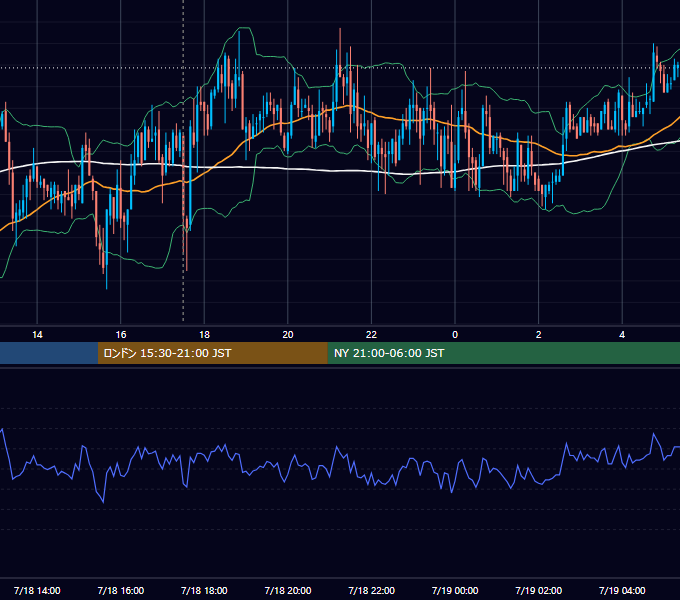Click the 7/19 00:00 time label
This screenshot has height=600, width=680.
coord(455,590)
